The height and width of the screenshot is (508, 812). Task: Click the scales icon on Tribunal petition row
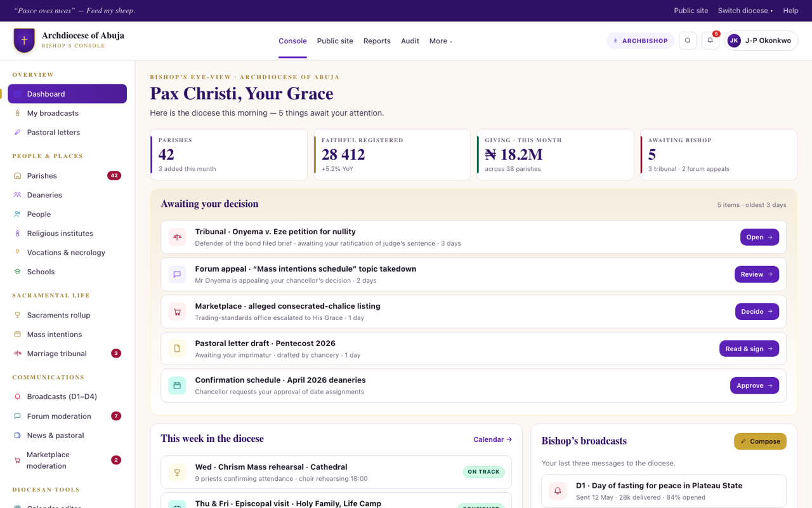[x=177, y=237]
